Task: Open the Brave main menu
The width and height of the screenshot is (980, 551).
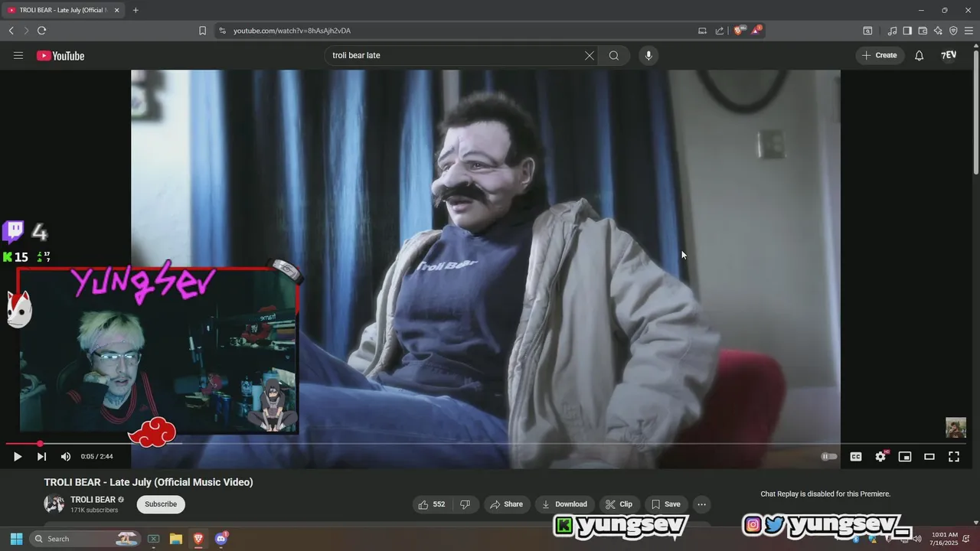Action: click(969, 31)
